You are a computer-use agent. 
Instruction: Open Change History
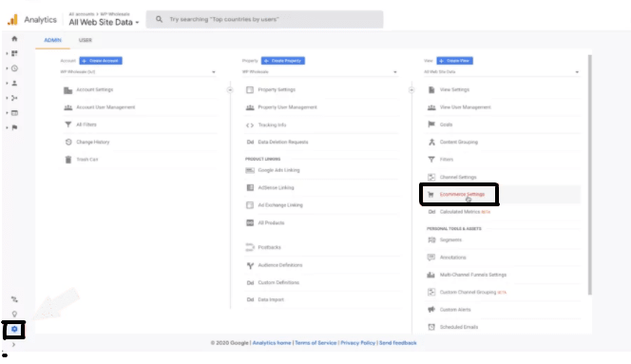click(x=92, y=143)
